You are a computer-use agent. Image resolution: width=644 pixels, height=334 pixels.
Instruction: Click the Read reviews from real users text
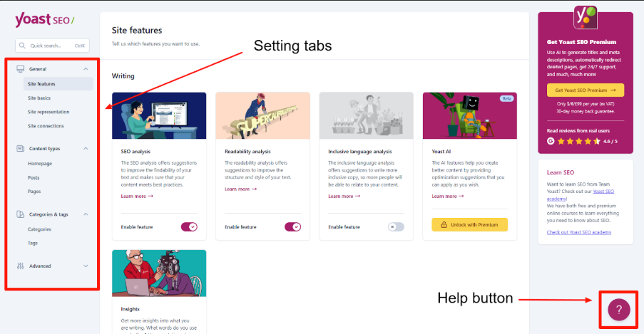pyautogui.click(x=578, y=130)
